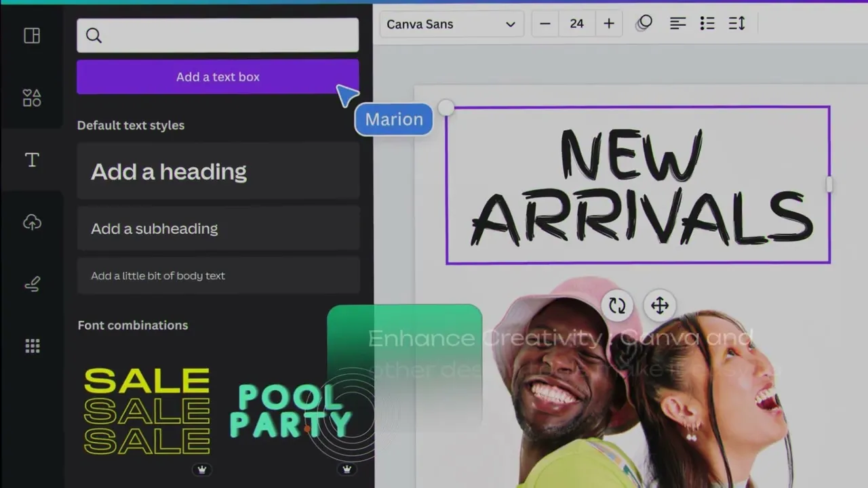Click the search magnifier icon

pos(94,36)
